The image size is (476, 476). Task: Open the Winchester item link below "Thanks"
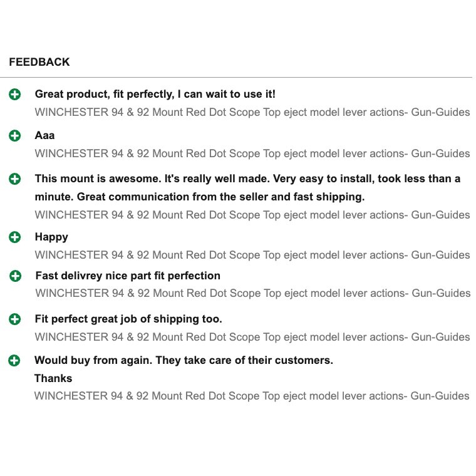[252, 396]
